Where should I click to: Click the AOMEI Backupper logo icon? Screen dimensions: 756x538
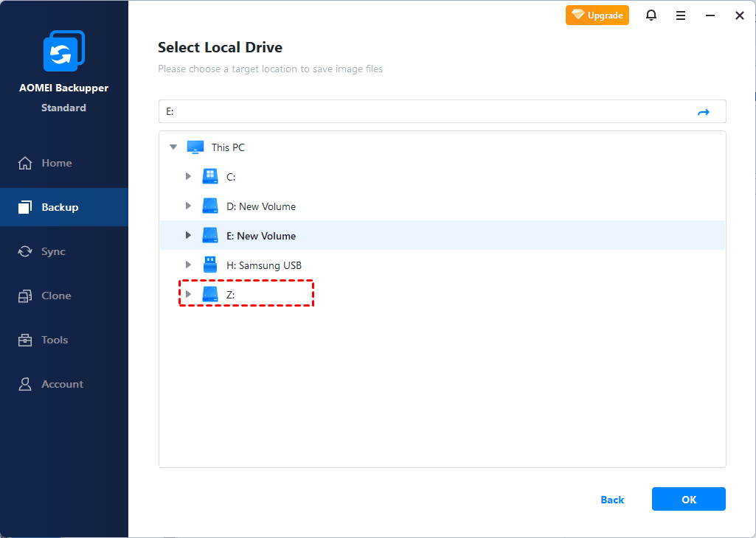click(64, 51)
